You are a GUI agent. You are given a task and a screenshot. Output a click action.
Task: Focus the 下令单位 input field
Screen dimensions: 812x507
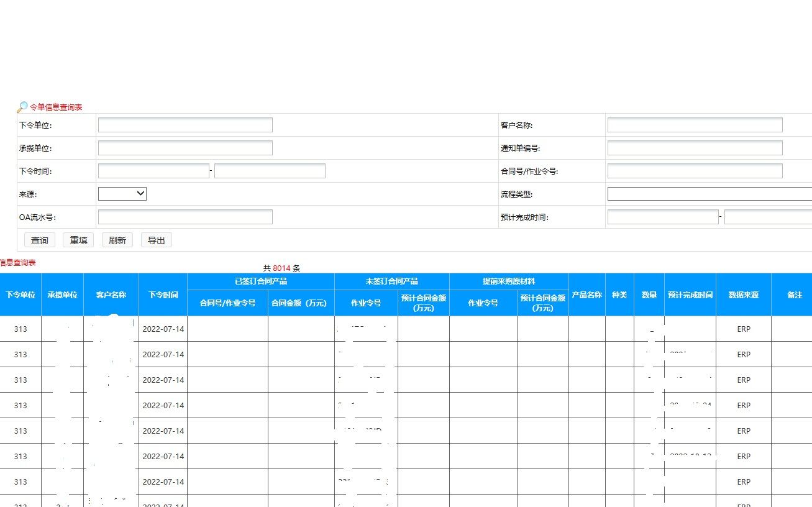click(185, 125)
